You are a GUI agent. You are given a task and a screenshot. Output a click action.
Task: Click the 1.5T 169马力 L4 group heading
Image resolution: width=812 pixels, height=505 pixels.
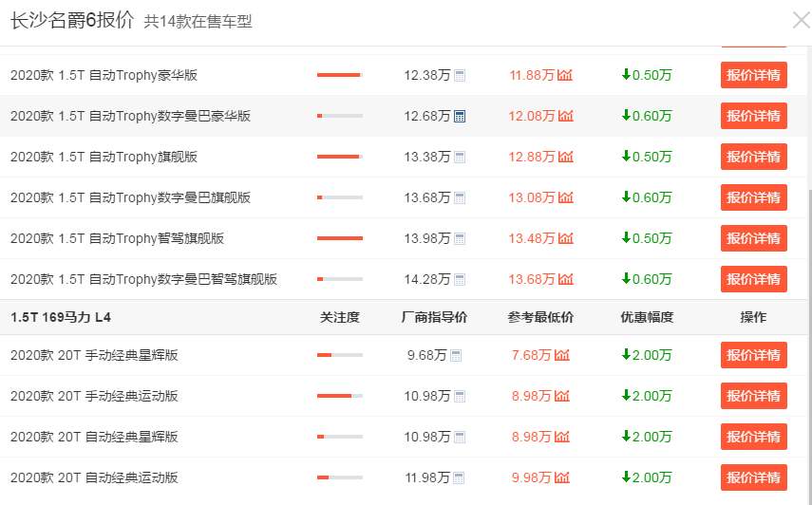(x=61, y=317)
